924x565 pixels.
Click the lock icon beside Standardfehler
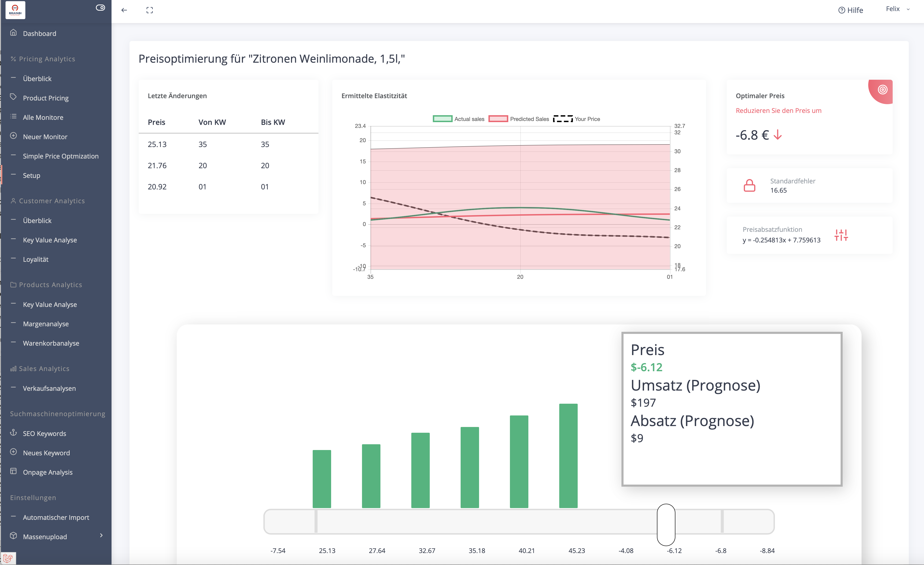click(749, 185)
